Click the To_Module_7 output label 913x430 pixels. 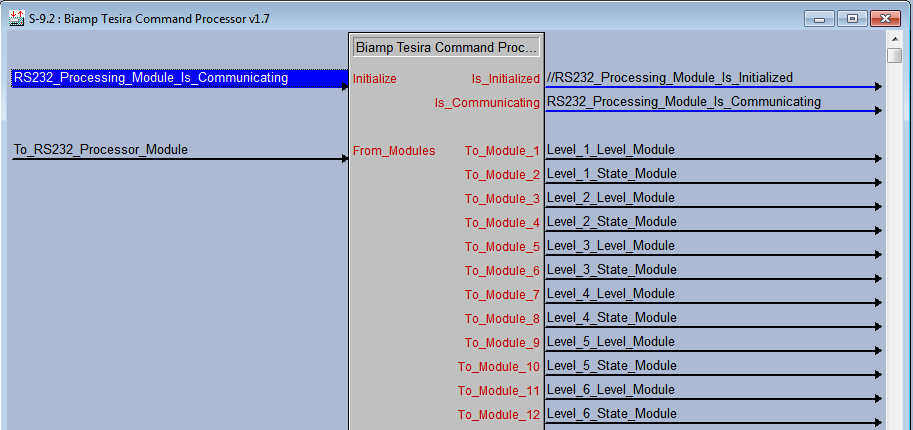[502, 295]
